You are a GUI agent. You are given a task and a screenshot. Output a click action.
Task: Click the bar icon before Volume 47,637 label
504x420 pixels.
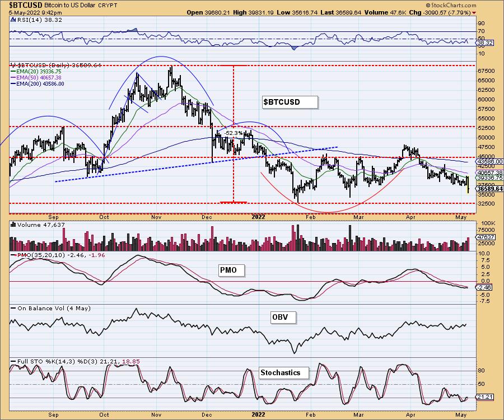click(13, 225)
